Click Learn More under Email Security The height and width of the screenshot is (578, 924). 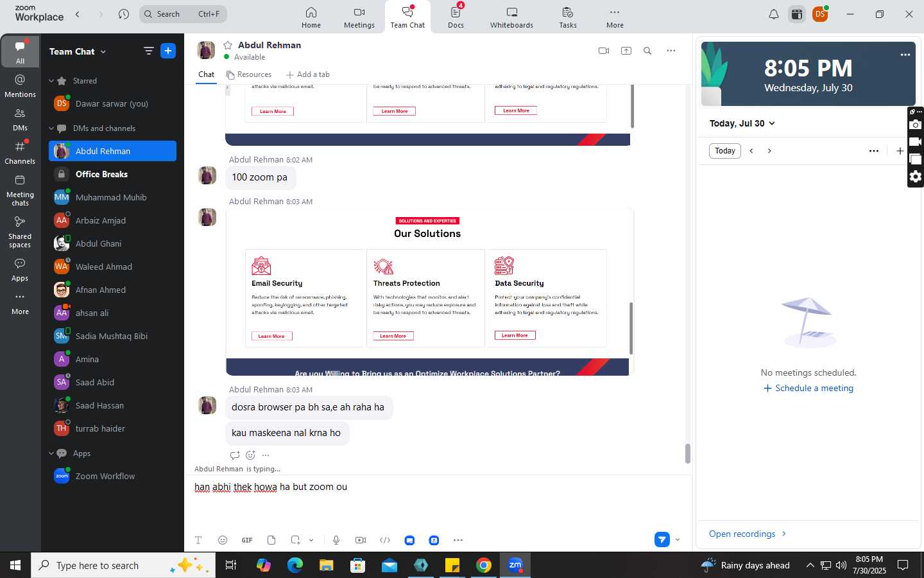click(x=271, y=336)
